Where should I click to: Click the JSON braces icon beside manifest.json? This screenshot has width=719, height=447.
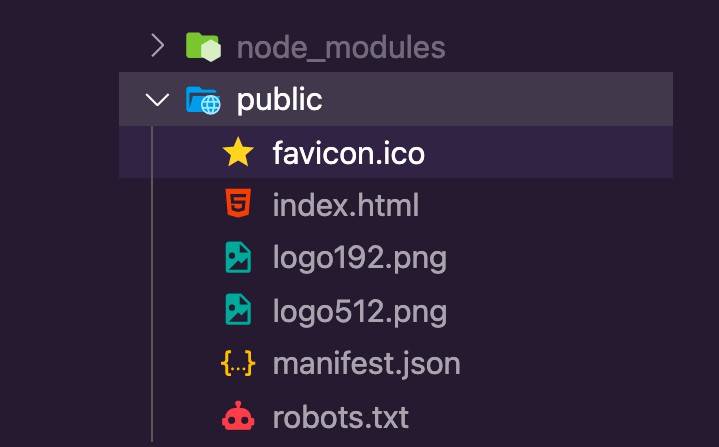238,363
